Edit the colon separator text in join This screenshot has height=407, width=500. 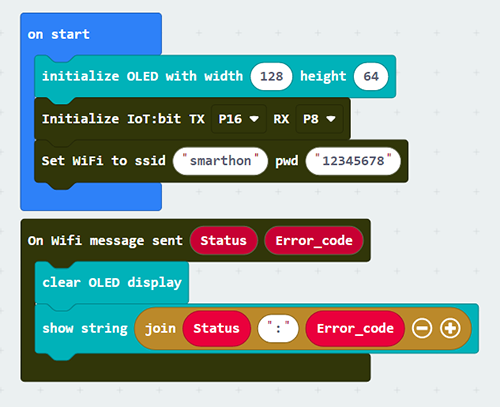[278, 329]
